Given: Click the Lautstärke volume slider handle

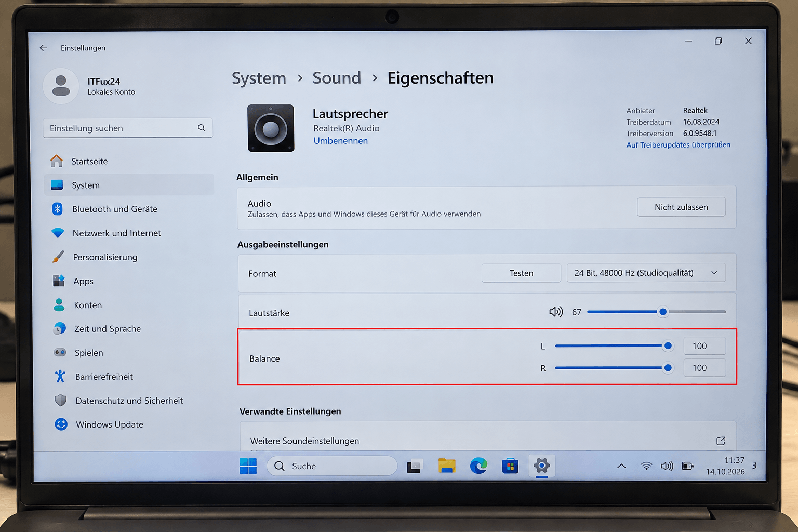Looking at the screenshot, I should tap(663, 312).
